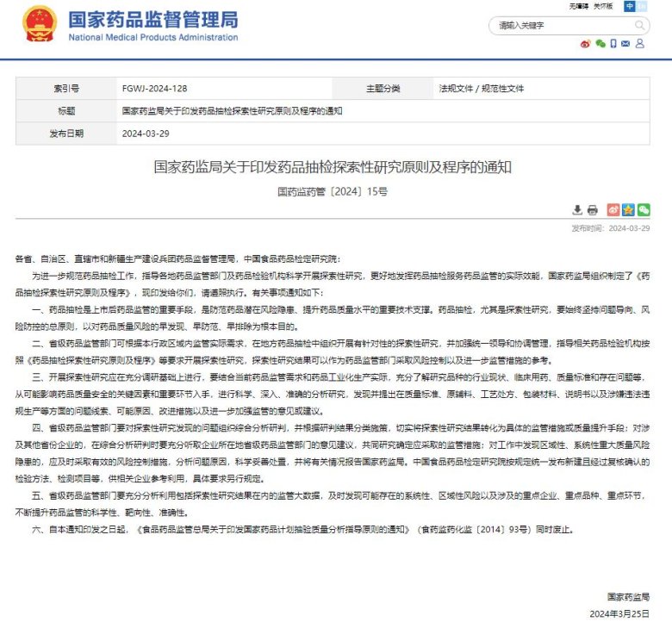
Task: Click the index number FGWJ-2024-128
Action: (154, 89)
